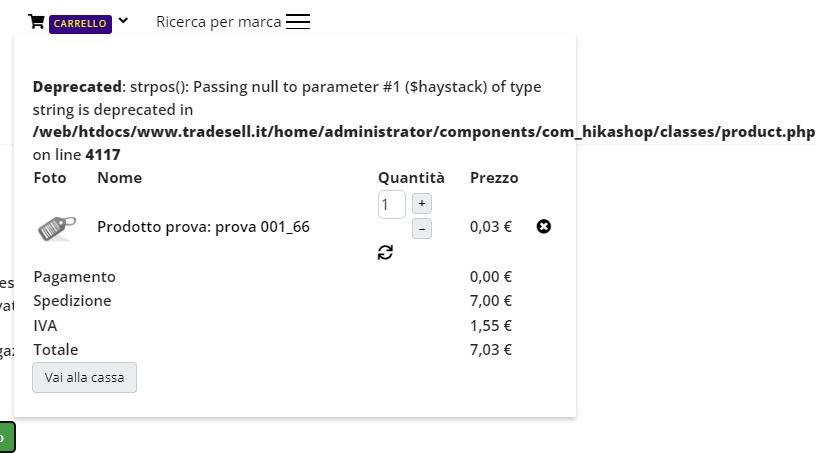Click the Totale amount 7,03 €

pos(491,350)
